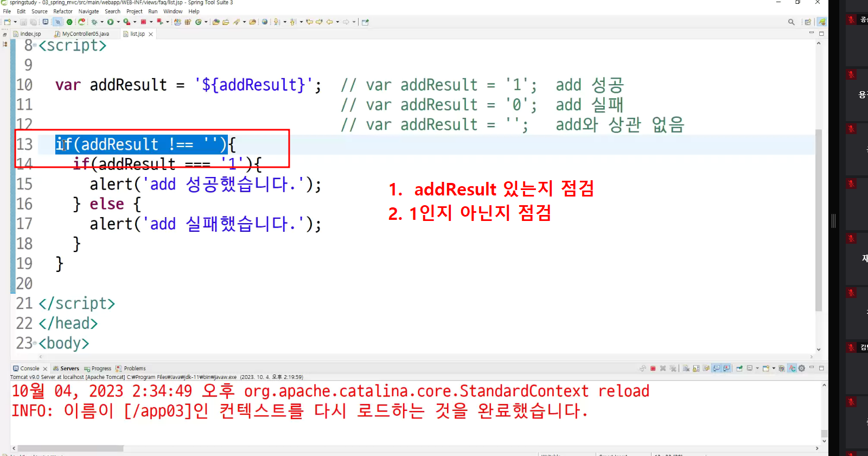Collapse the script fold marker at line 8
Screen dimensions: 868x456
[x=35, y=45]
